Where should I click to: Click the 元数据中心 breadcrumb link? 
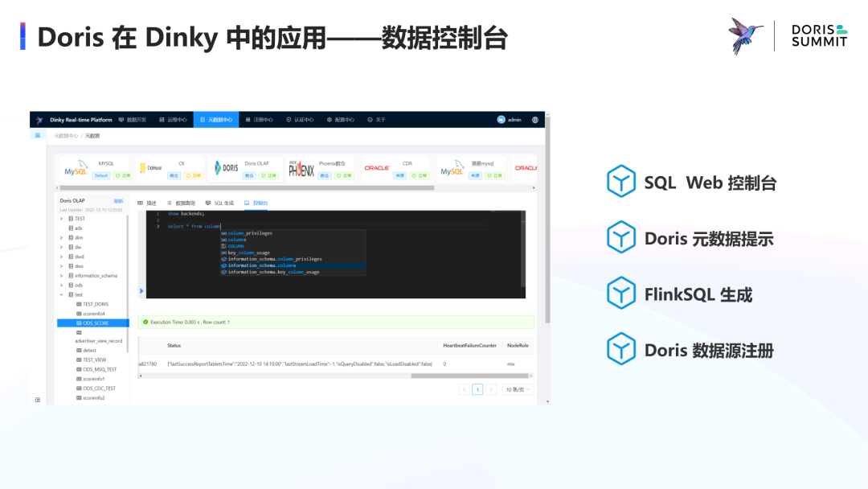(66, 136)
